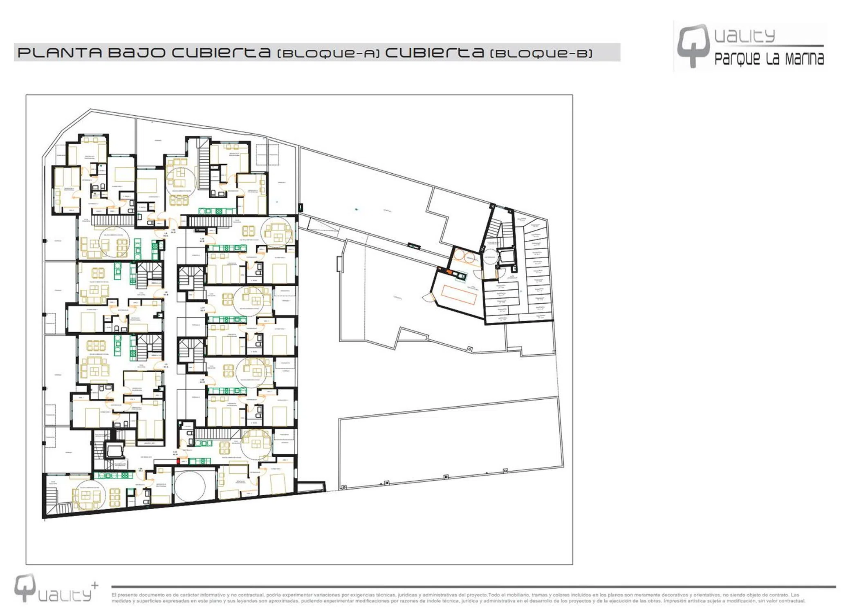Select the 'CUBIERTA (BLOQUE-B)' heading text
This screenshot has height=613, width=868.
[488, 53]
